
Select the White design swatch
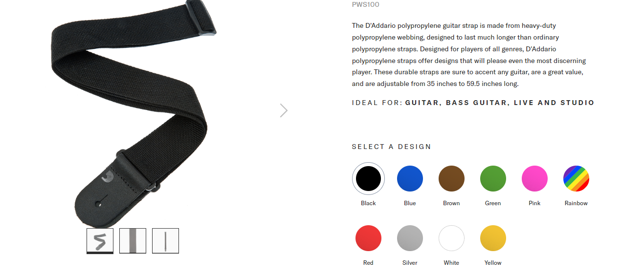pyautogui.click(x=451, y=238)
